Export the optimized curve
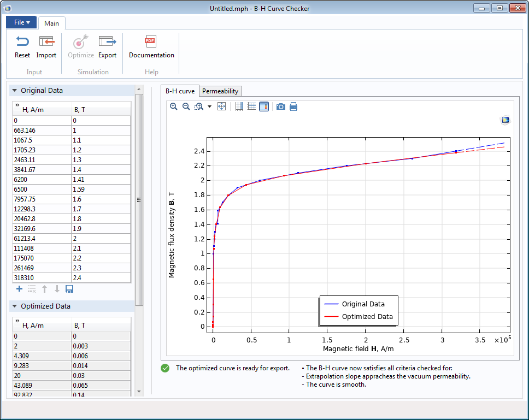Viewport: 529px width, 420px height. coord(107,46)
